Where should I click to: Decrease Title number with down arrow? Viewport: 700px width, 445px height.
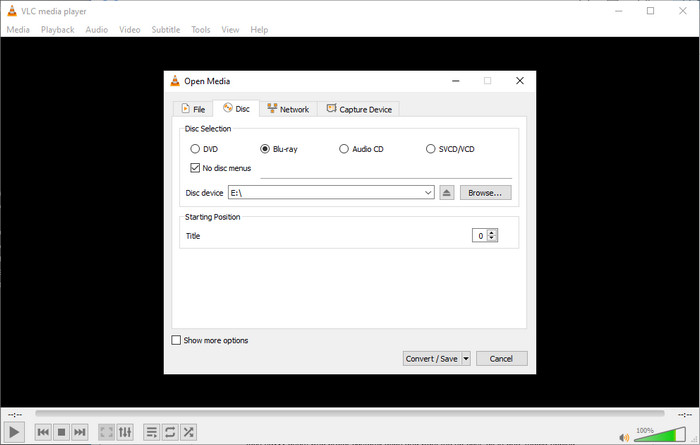(492, 238)
